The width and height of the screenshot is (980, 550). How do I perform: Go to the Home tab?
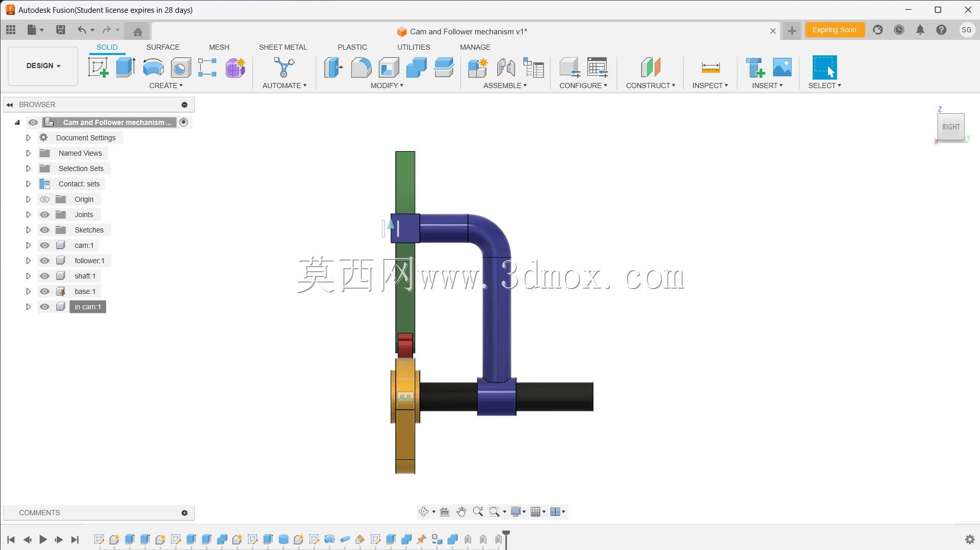137,31
